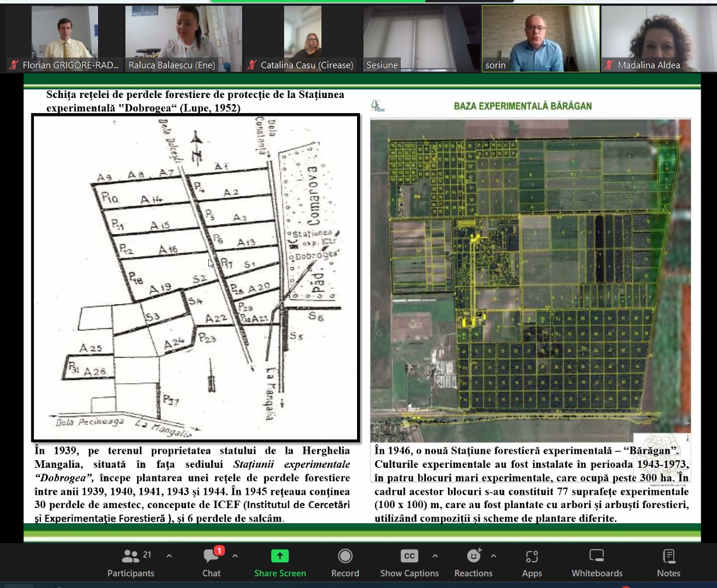Viewport: 717px width, 588px height.
Task: Open the Apps panel
Action: (x=531, y=563)
